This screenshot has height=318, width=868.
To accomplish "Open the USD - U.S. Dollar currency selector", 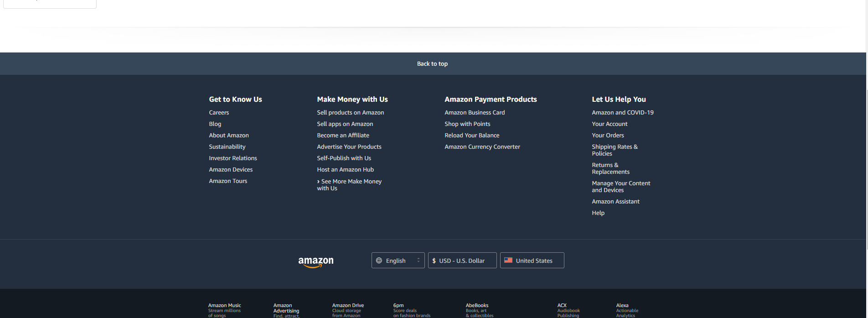I will 462,261.
